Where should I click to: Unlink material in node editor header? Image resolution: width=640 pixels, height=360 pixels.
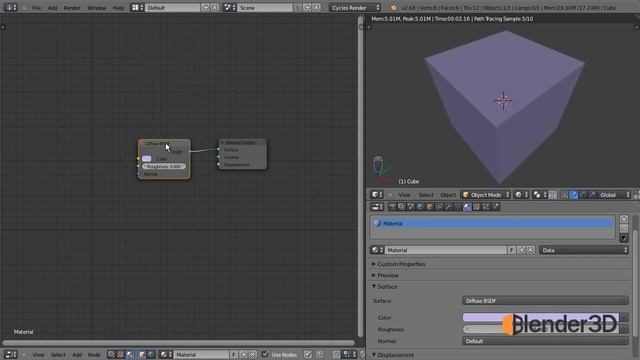253,355
